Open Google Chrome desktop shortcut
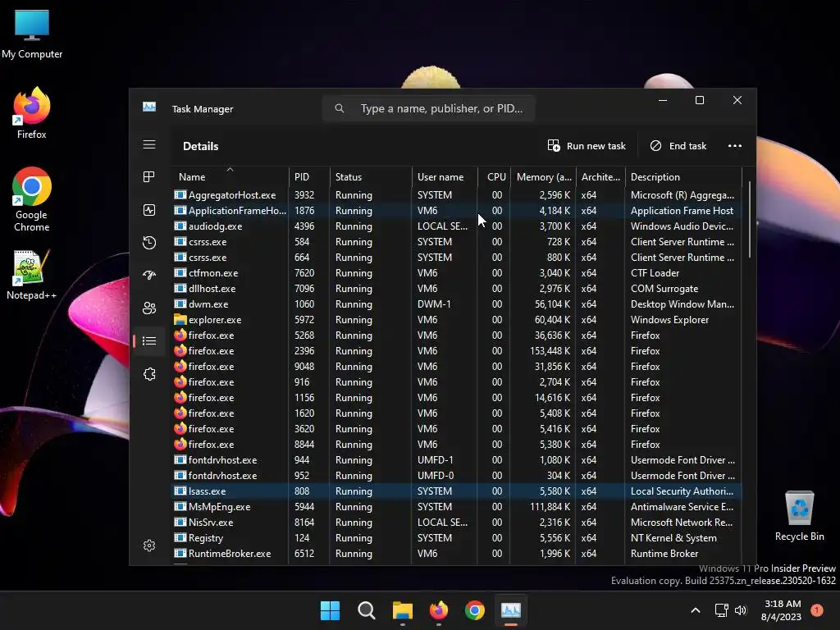 pyautogui.click(x=32, y=199)
